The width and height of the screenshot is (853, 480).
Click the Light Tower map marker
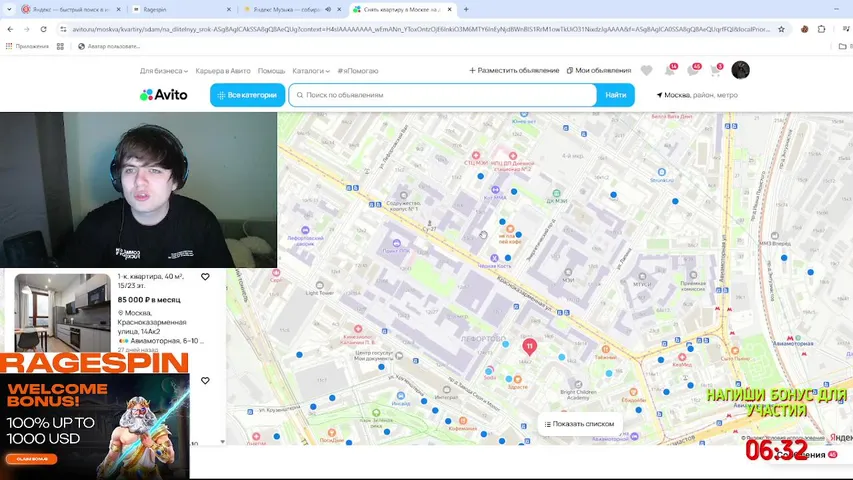pyautogui.click(x=319, y=285)
